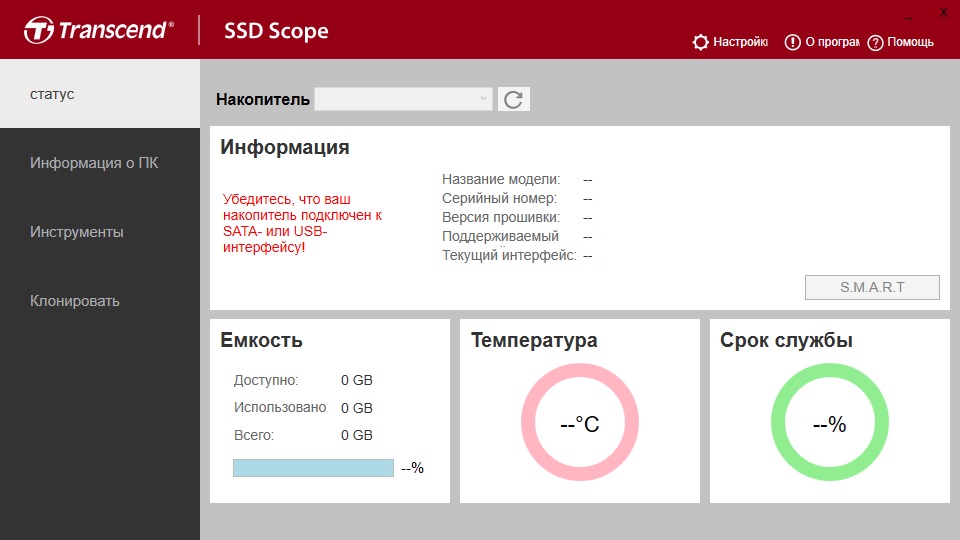
Task: Click the Использовано 0 GB value
Action: (356, 408)
